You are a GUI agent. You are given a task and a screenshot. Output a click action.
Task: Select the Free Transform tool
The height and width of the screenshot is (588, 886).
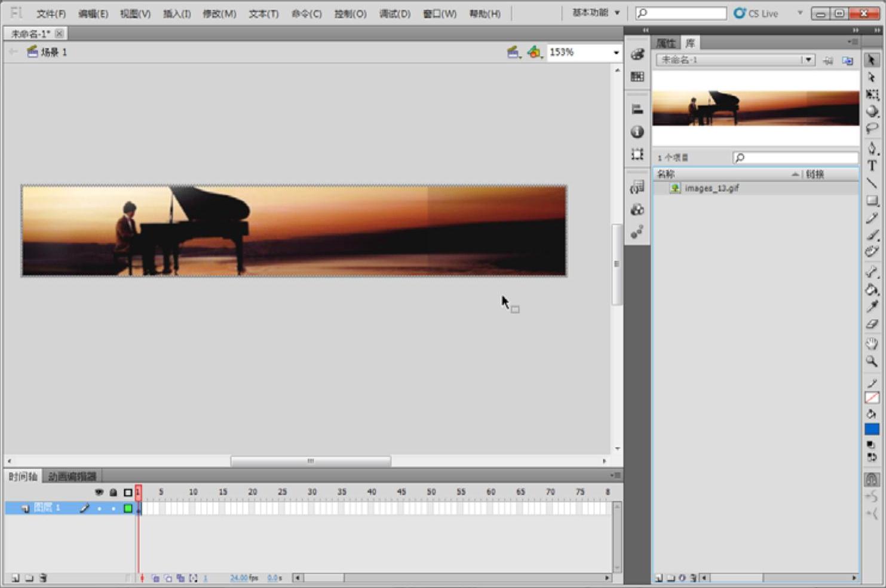[872, 94]
